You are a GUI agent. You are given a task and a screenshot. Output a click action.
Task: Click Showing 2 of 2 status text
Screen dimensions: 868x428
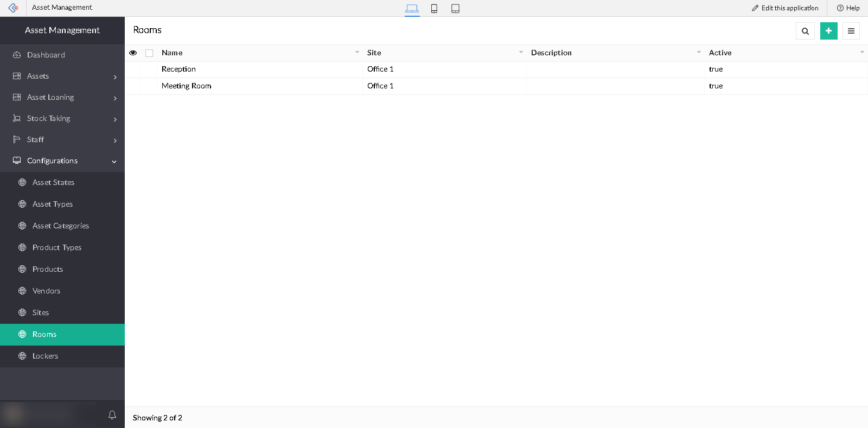157,418
